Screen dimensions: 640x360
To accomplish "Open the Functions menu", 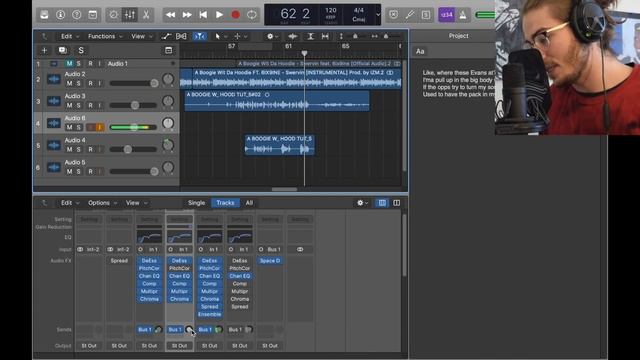I will tap(105, 36).
